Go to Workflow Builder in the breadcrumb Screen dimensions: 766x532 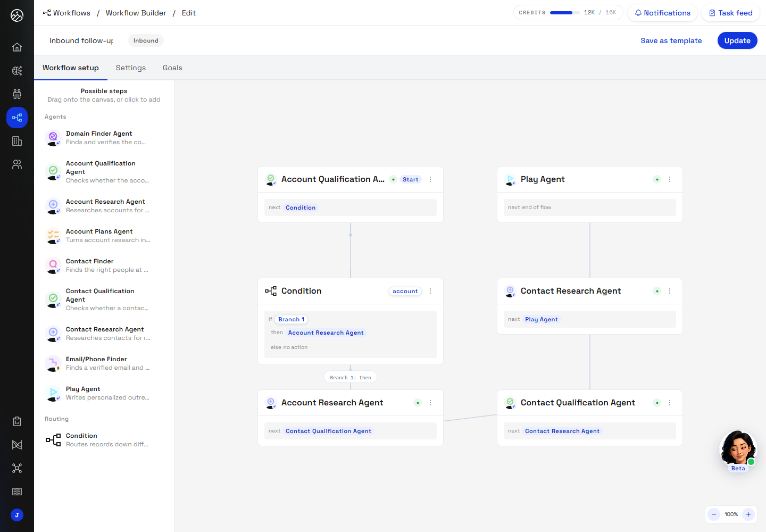(x=136, y=13)
